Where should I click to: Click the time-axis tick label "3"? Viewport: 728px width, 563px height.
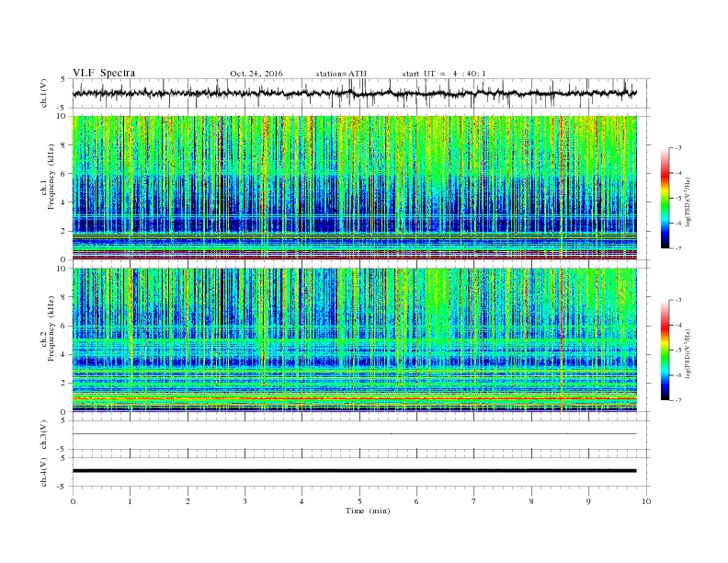pyautogui.click(x=245, y=501)
